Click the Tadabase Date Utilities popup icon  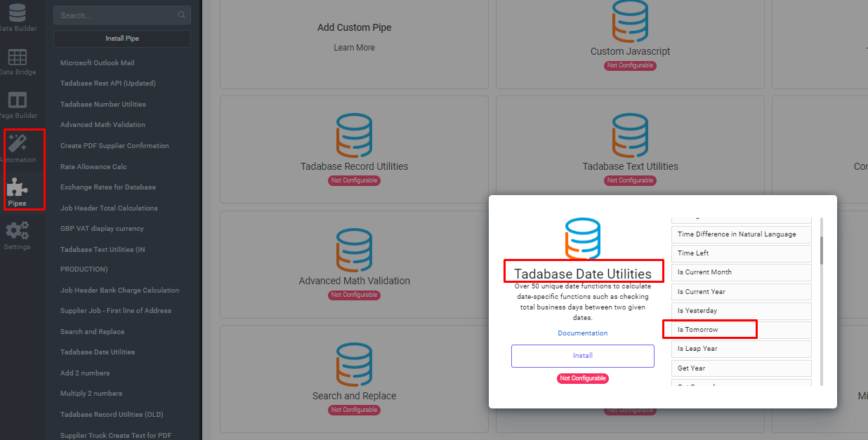(583, 240)
